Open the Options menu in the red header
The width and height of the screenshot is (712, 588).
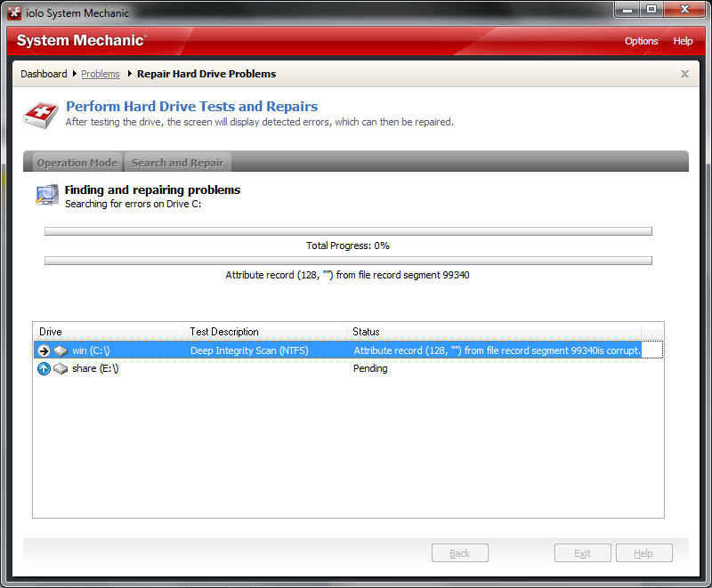(x=641, y=41)
